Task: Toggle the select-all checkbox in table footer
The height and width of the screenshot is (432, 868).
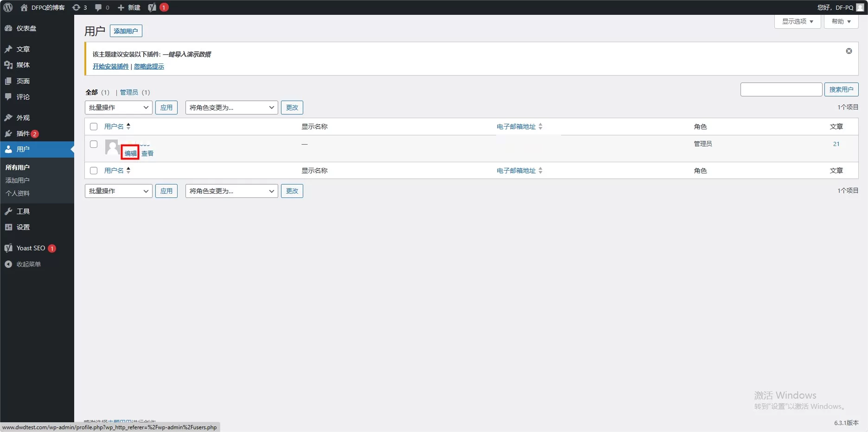Action: (94, 171)
